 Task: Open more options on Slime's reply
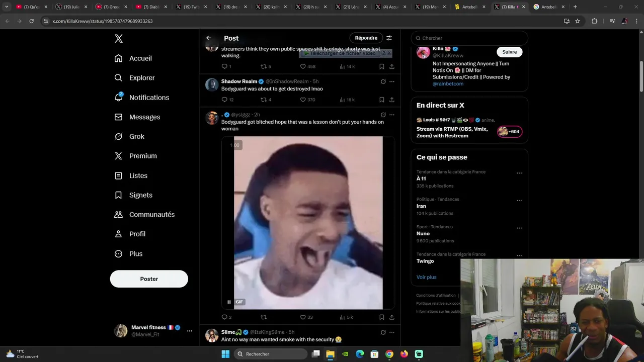[391, 332]
